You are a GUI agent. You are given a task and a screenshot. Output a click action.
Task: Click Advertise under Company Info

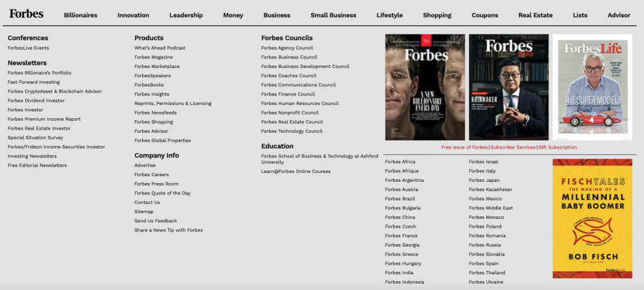(145, 165)
